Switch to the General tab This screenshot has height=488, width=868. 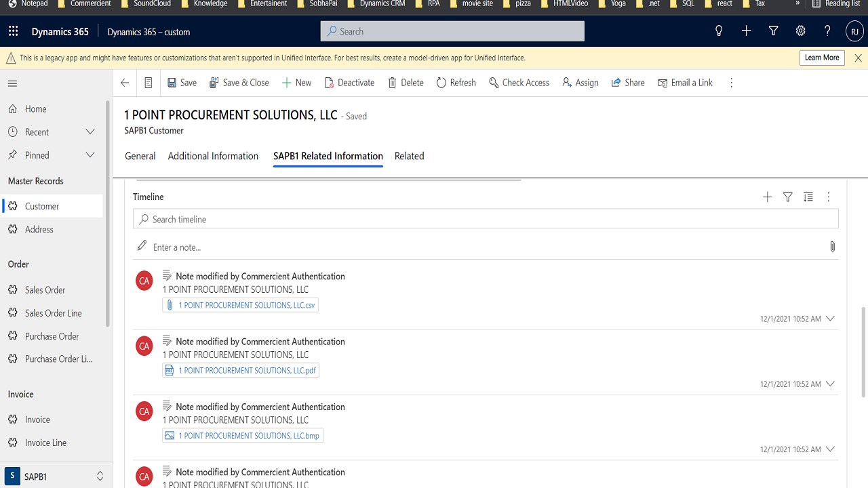click(x=140, y=156)
